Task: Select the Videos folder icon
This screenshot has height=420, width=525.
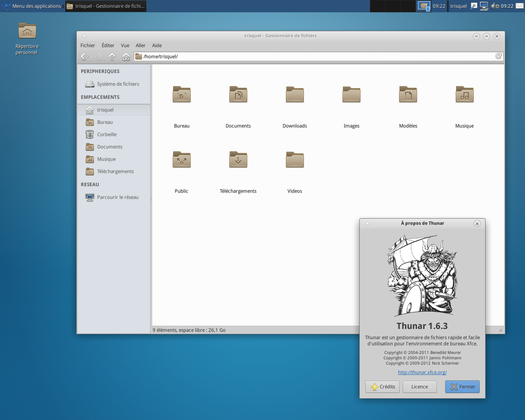Action: [x=294, y=160]
